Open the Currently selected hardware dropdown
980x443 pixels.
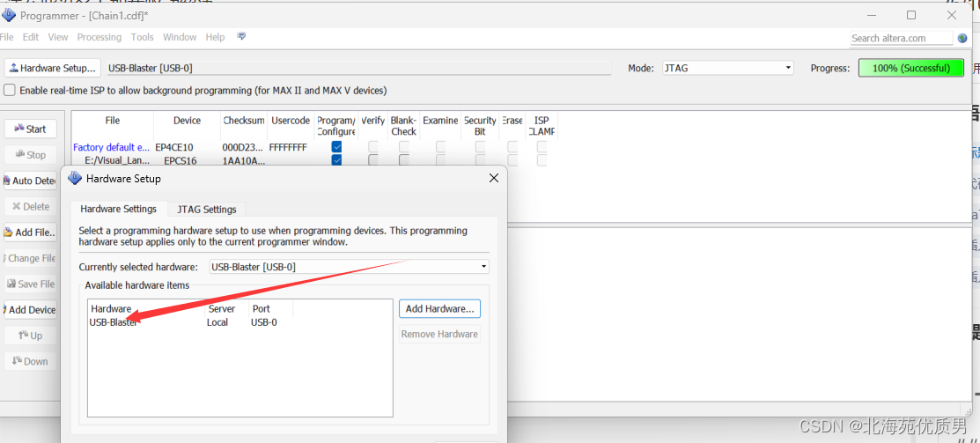point(350,267)
